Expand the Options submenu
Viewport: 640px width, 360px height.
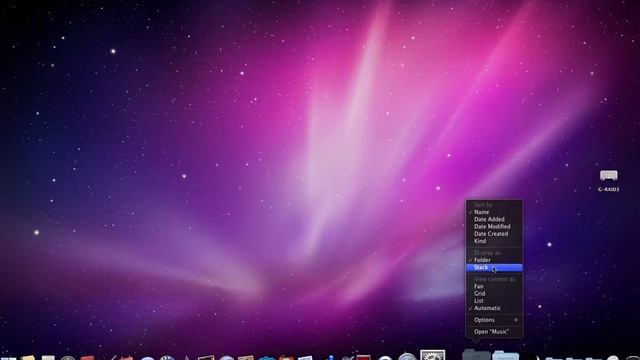point(494,320)
